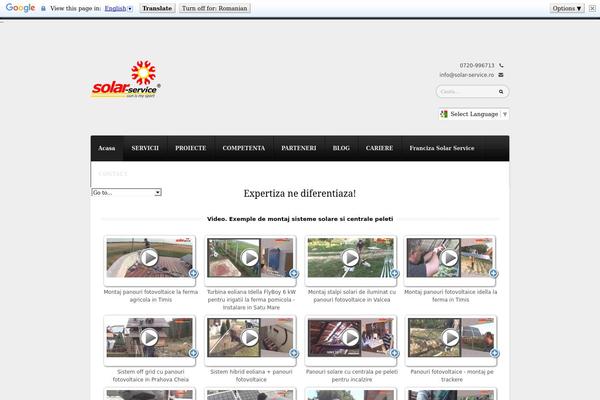The height and width of the screenshot is (400, 600).
Task: Click plus icon on Sistem off grid thumbnail
Action: 194,353
